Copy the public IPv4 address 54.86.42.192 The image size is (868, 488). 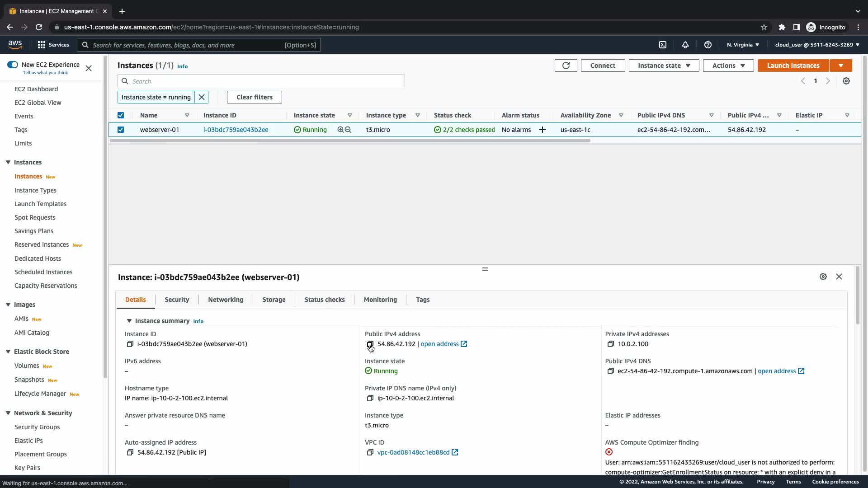[370, 344]
